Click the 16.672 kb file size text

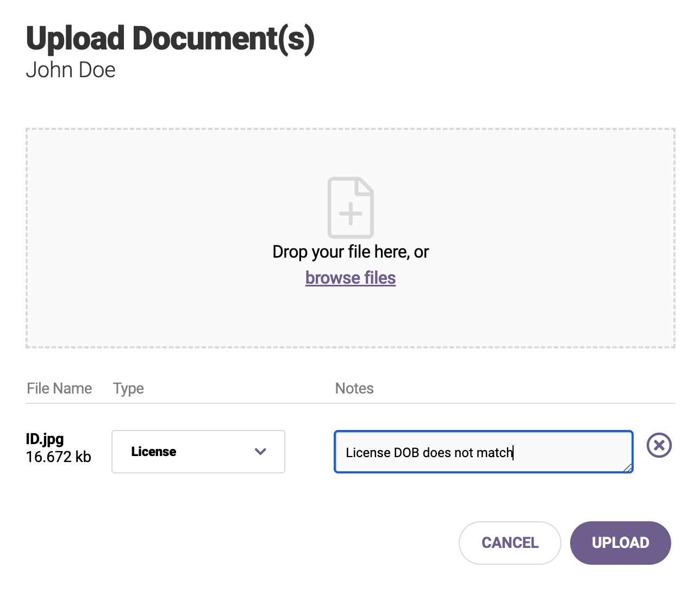(x=59, y=457)
